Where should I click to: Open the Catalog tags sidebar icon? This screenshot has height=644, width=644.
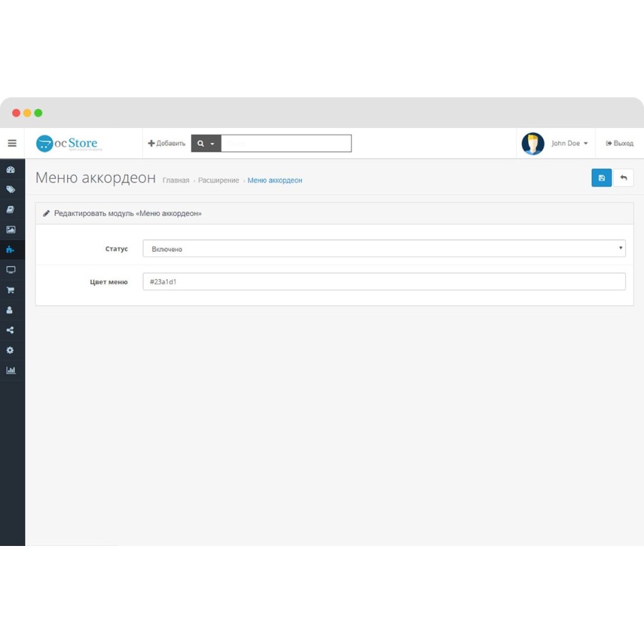11,190
